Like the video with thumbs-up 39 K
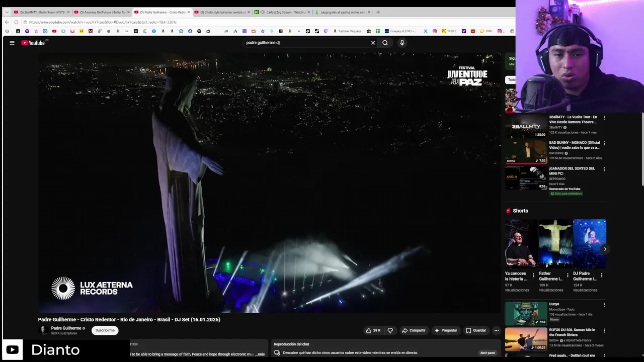The height and width of the screenshot is (362, 644). (373, 330)
